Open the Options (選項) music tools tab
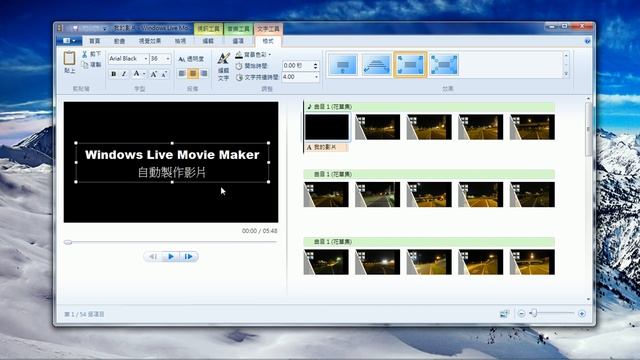 pyautogui.click(x=238, y=41)
